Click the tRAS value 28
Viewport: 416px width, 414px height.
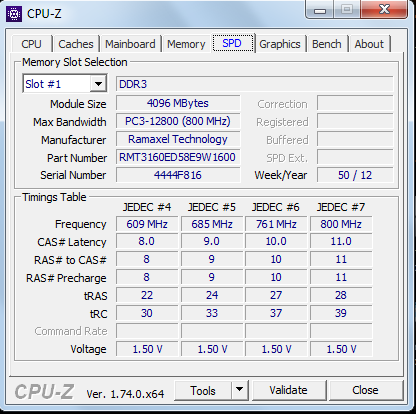click(341, 295)
